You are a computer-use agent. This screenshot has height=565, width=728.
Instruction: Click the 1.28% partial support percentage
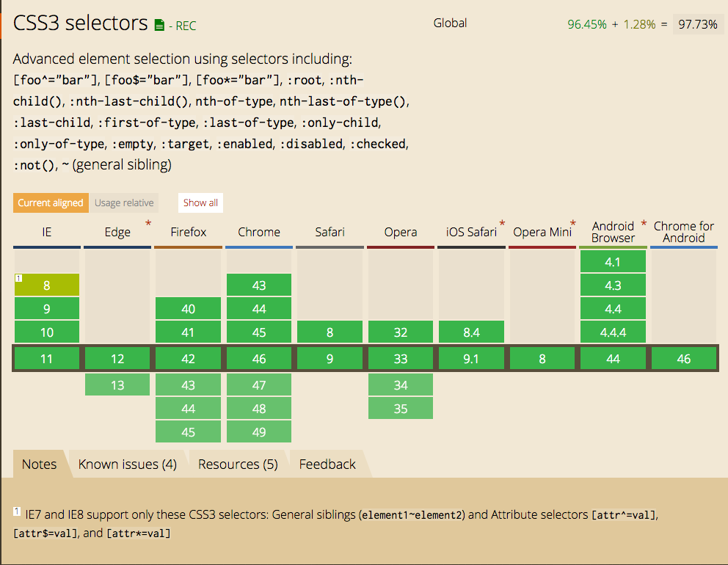coord(639,24)
